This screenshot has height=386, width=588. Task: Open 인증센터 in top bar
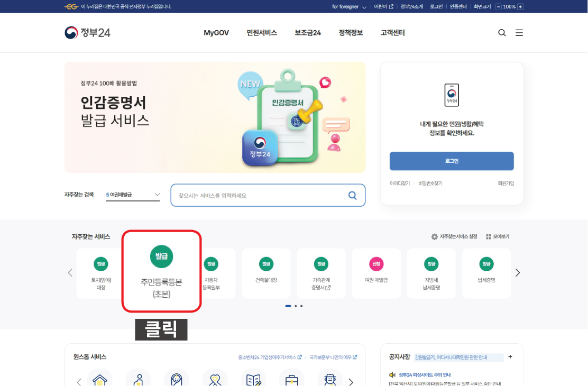coord(458,7)
